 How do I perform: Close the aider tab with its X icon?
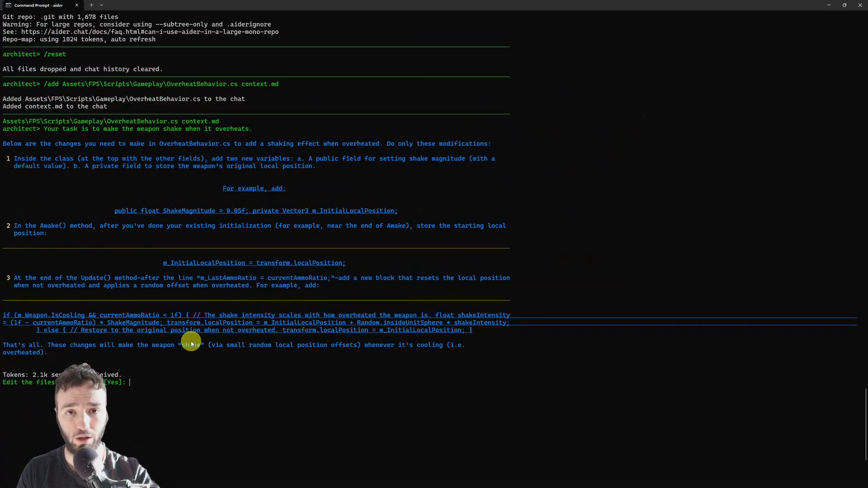point(76,5)
